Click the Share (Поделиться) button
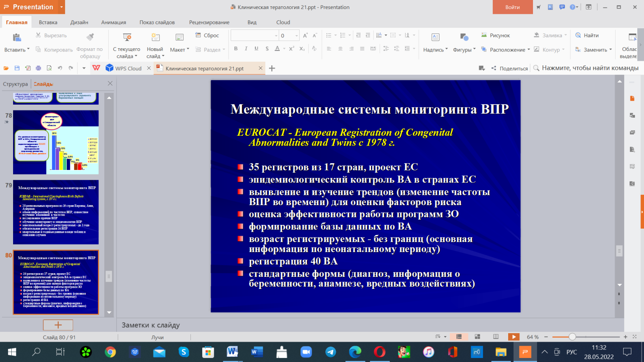The width and height of the screenshot is (644, 362). [x=509, y=68]
